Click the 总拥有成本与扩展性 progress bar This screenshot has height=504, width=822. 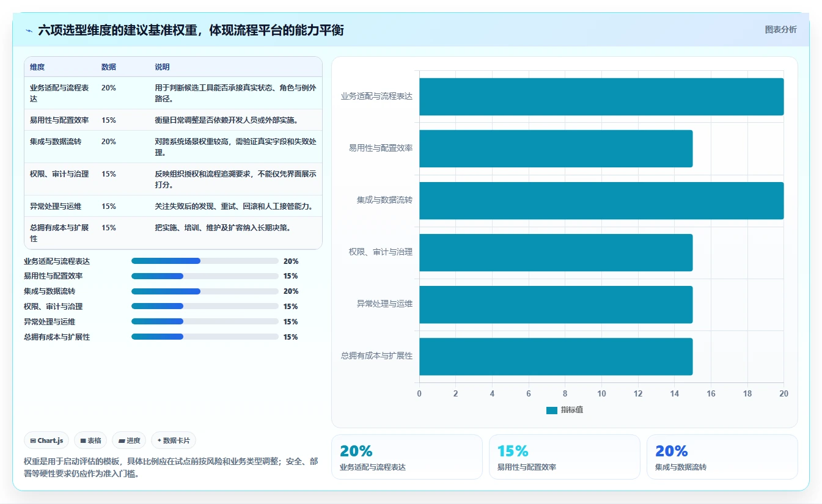tap(205, 337)
